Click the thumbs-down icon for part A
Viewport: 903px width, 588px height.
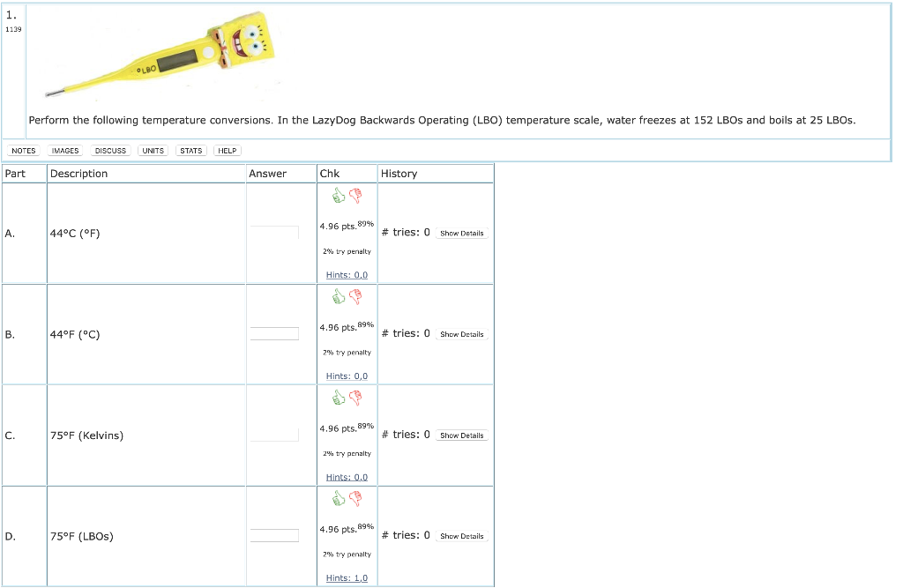(354, 196)
